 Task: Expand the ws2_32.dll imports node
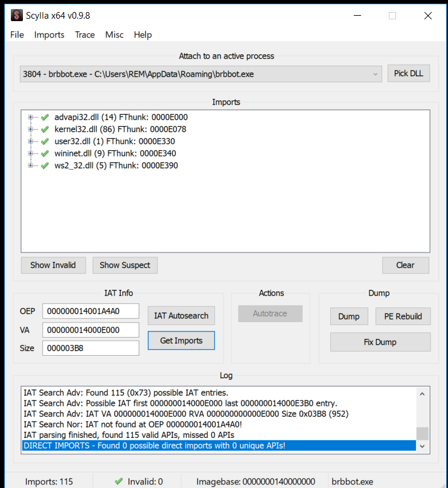coord(31,165)
